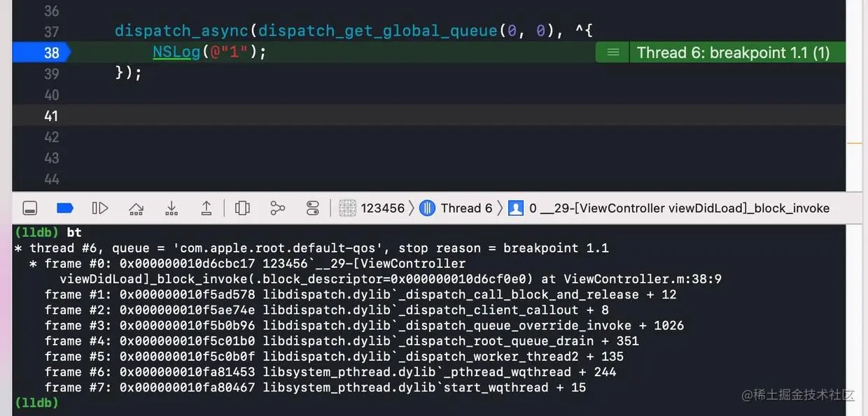Click line number 41 in the gutter
This screenshot has height=416, width=868.
tap(51, 116)
